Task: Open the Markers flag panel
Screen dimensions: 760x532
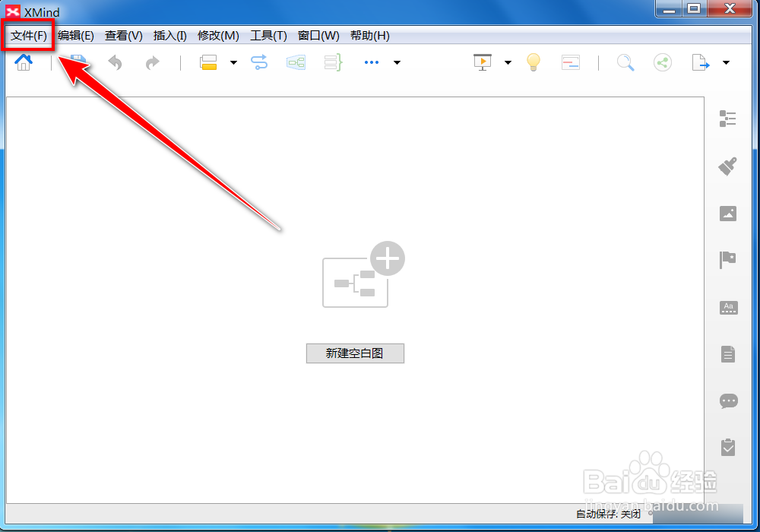Action: (727, 260)
